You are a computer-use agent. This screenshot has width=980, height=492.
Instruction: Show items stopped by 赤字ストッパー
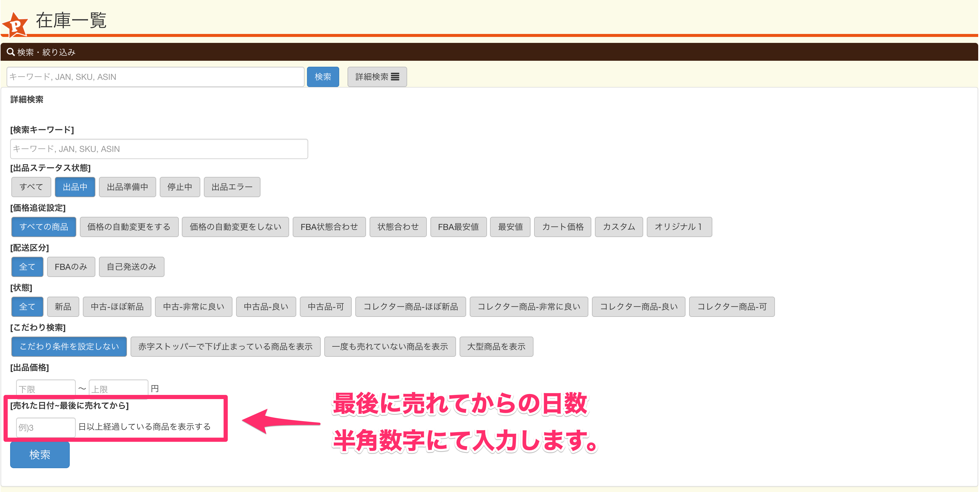pos(226,347)
